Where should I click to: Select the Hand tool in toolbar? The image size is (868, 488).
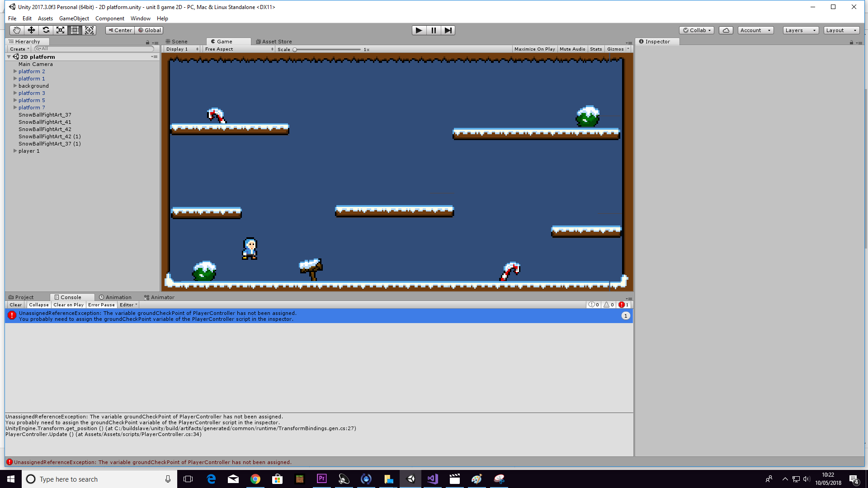(x=17, y=30)
